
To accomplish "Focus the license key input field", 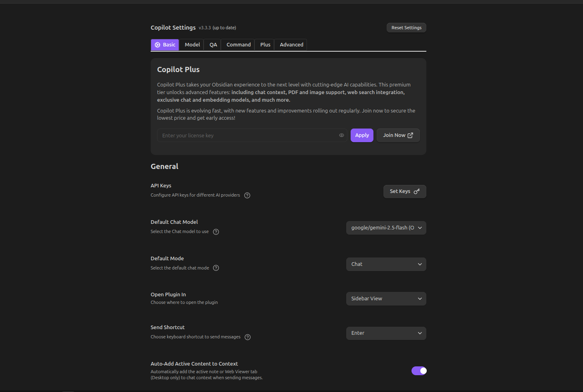I will click(252, 135).
